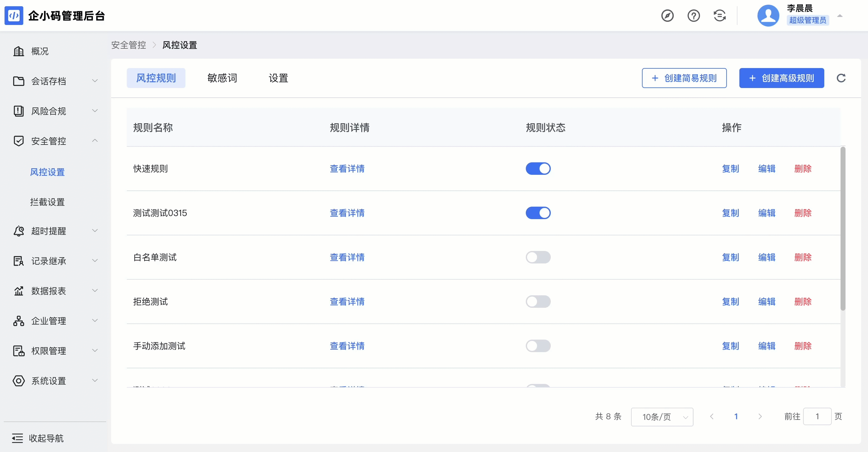Delete the 手动添加测试 rule
The image size is (868, 452).
point(803,346)
